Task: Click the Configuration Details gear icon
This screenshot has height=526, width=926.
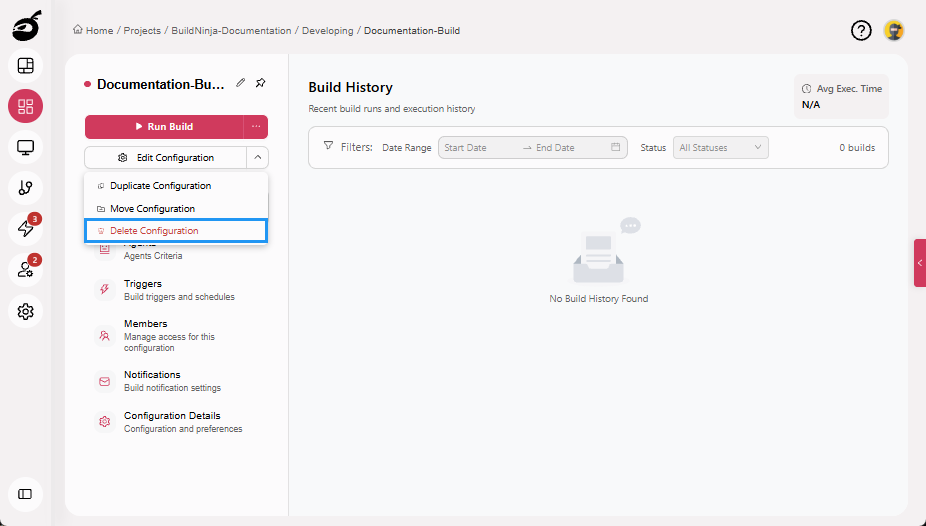Action: tap(105, 422)
